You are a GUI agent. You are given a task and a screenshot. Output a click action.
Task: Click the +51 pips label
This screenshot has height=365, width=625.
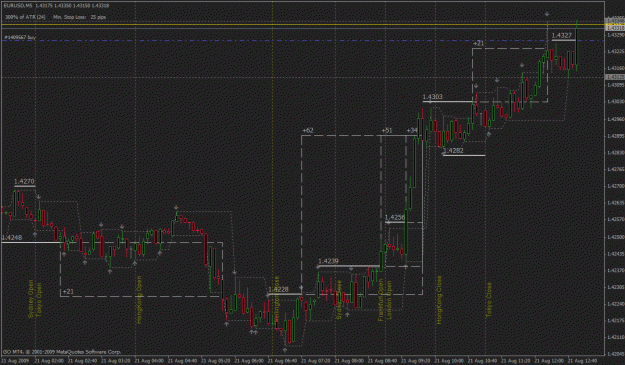coord(387,131)
